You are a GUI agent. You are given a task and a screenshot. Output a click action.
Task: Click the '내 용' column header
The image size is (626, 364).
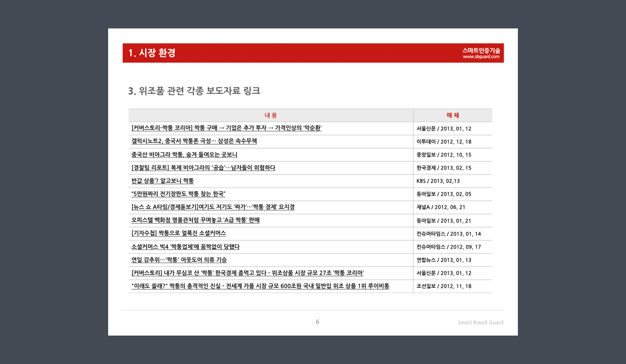pos(271,115)
